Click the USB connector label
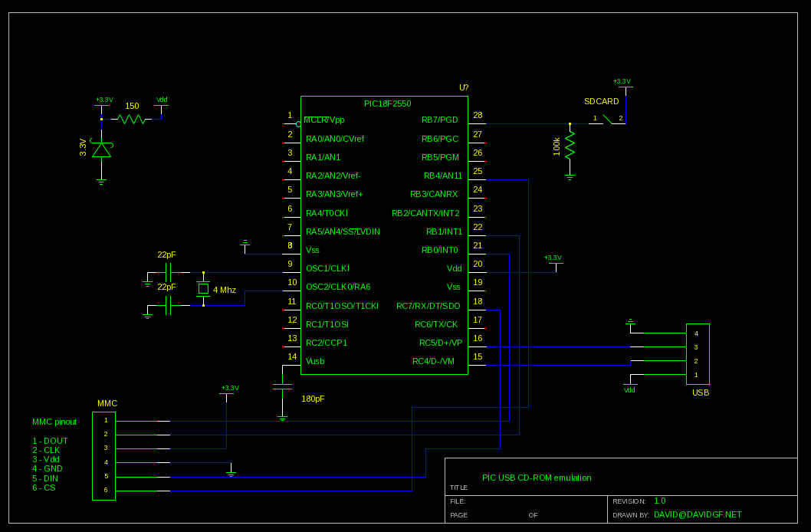This screenshot has height=532, width=811. [701, 393]
